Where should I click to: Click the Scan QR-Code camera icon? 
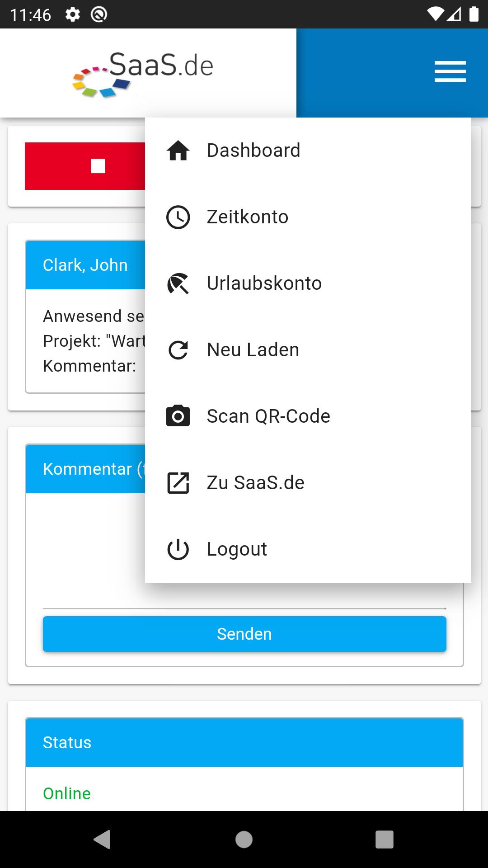click(x=178, y=416)
